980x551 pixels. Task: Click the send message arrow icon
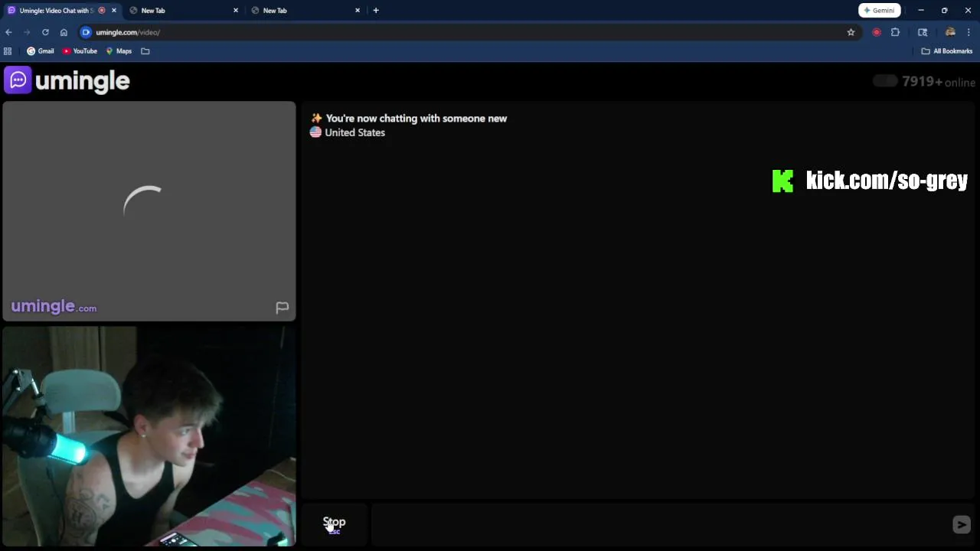[962, 524]
